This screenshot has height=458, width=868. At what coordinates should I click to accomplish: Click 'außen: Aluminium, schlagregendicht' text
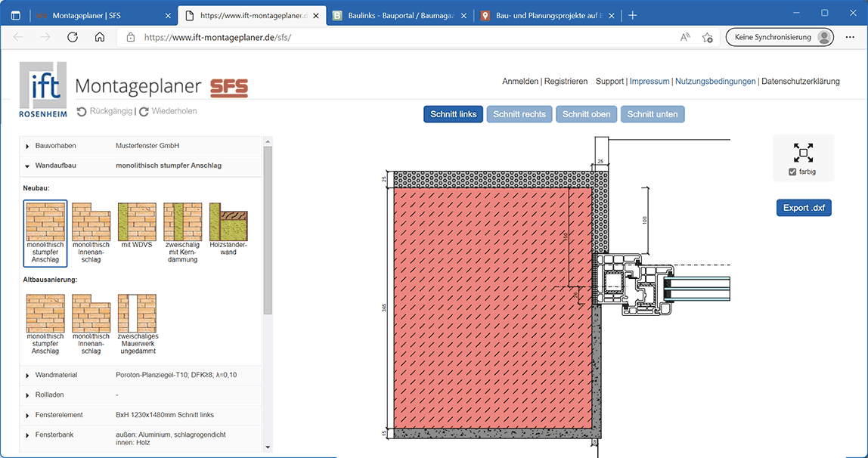[x=171, y=435]
